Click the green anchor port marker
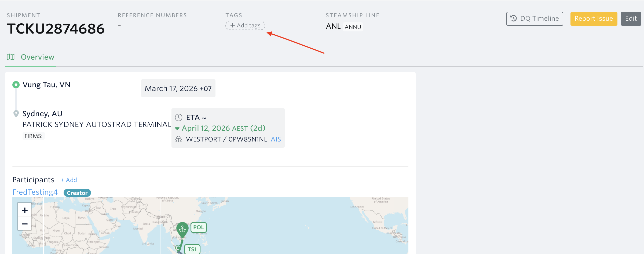This screenshot has width=644, height=254. coord(182,229)
